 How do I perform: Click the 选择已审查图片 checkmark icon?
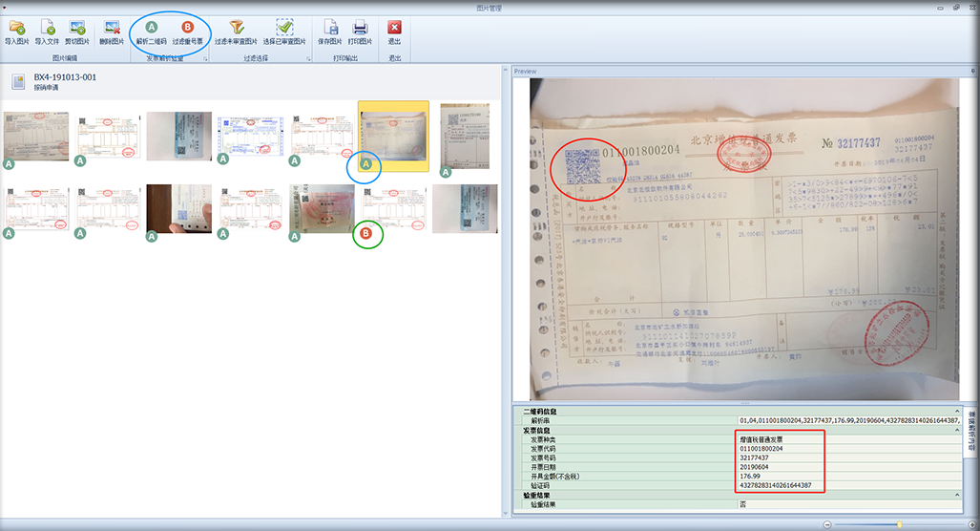[284, 27]
